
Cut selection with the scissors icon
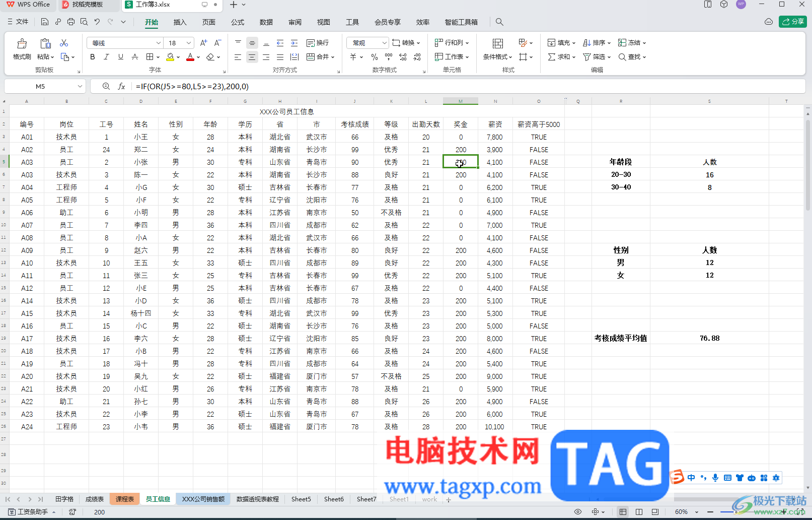pyautogui.click(x=64, y=43)
